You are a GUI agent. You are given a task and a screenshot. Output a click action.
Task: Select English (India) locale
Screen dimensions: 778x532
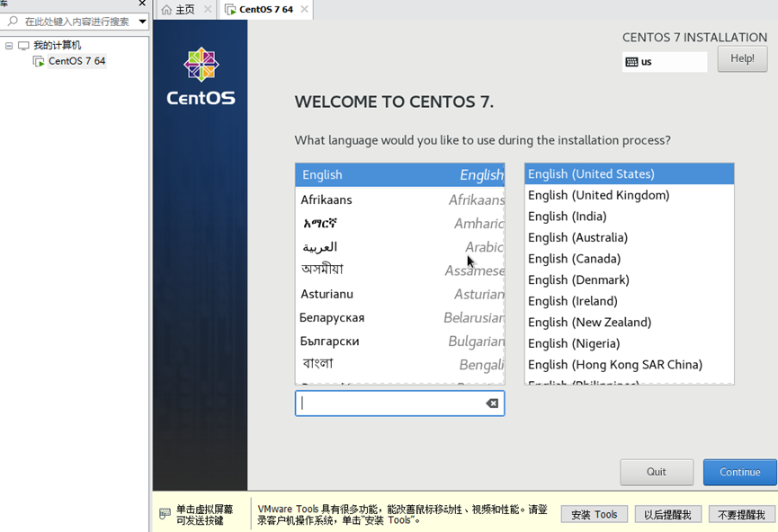pyautogui.click(x=630, y=217)
